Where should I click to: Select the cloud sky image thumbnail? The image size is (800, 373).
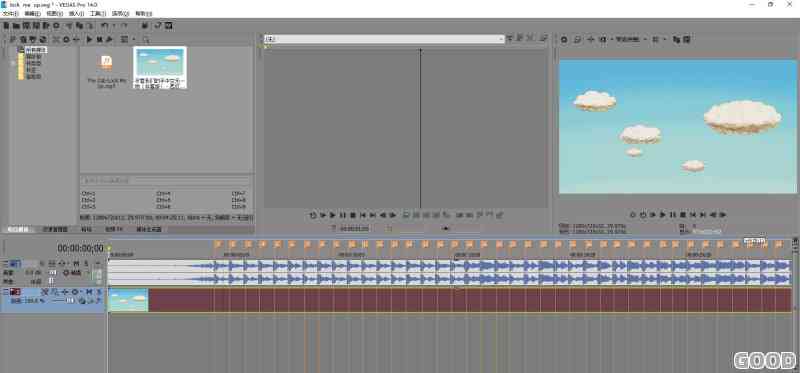pos(160,67)
